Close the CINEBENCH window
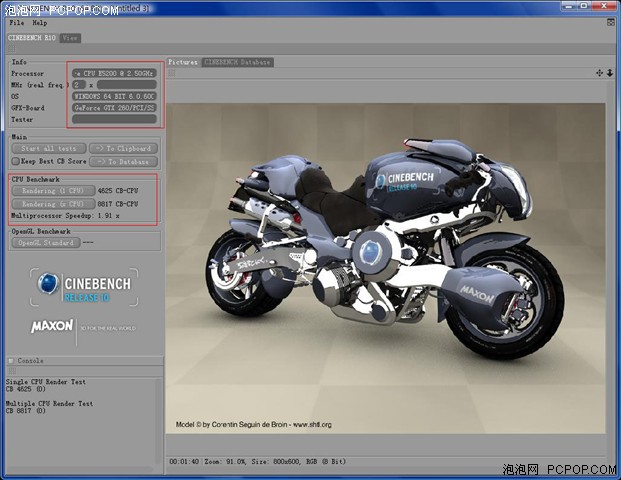 coord(604,6)
